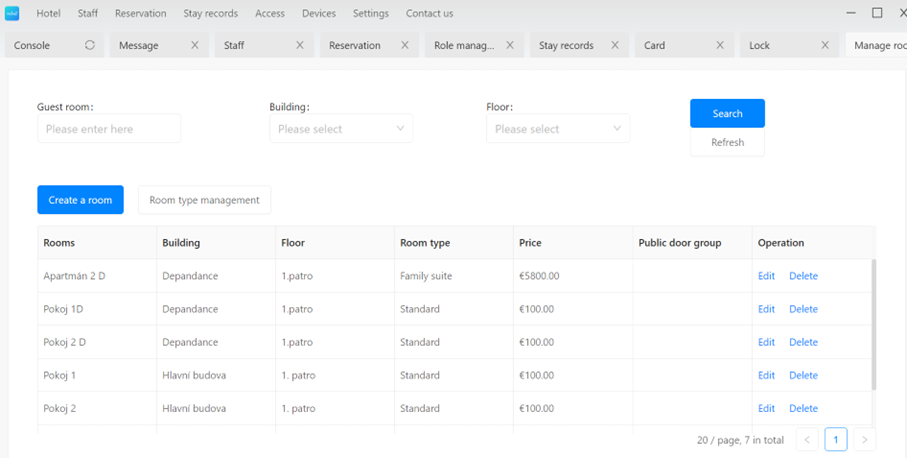The image size is (907, 458).
Task: Focus the Guest room input field
Action: (109, 129)
